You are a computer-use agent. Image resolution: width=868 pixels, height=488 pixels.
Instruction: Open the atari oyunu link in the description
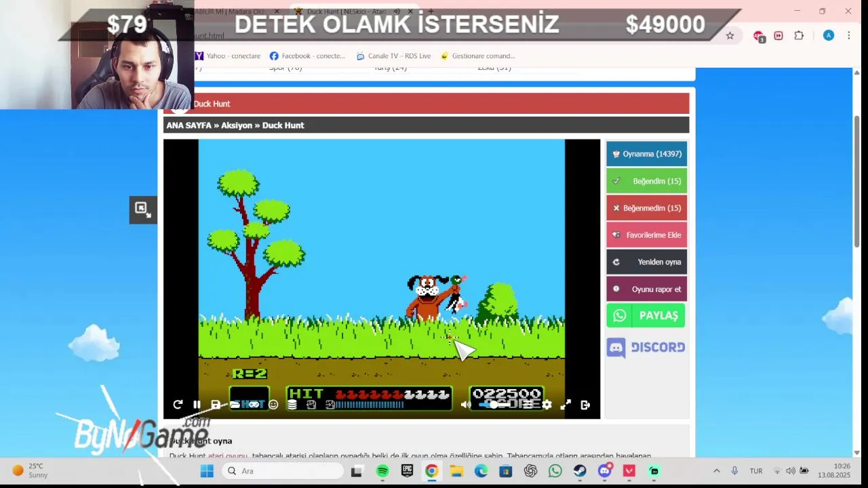pyautogui.click(x=228, y=456)
